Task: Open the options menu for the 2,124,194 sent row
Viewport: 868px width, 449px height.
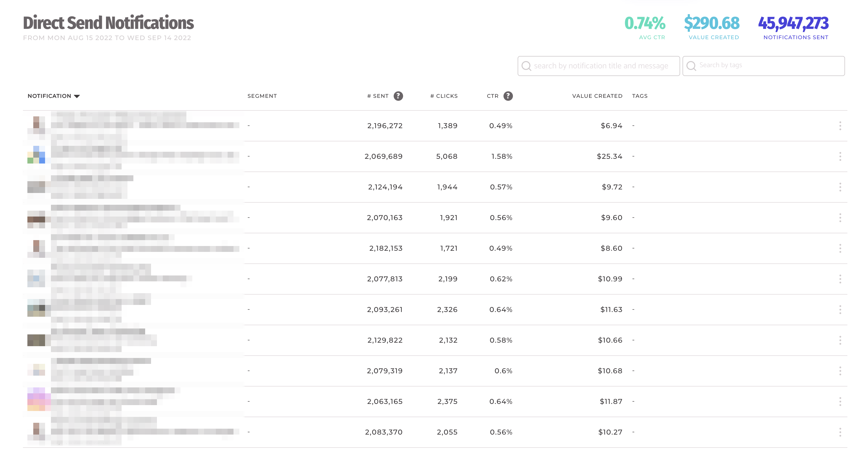Action: [x=840, y=187]
